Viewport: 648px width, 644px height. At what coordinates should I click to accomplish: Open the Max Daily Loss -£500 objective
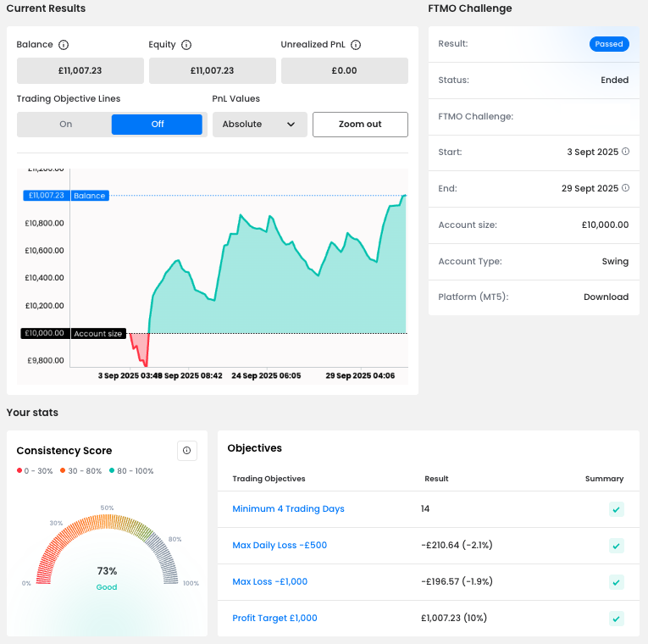click(x=280, y=546)
